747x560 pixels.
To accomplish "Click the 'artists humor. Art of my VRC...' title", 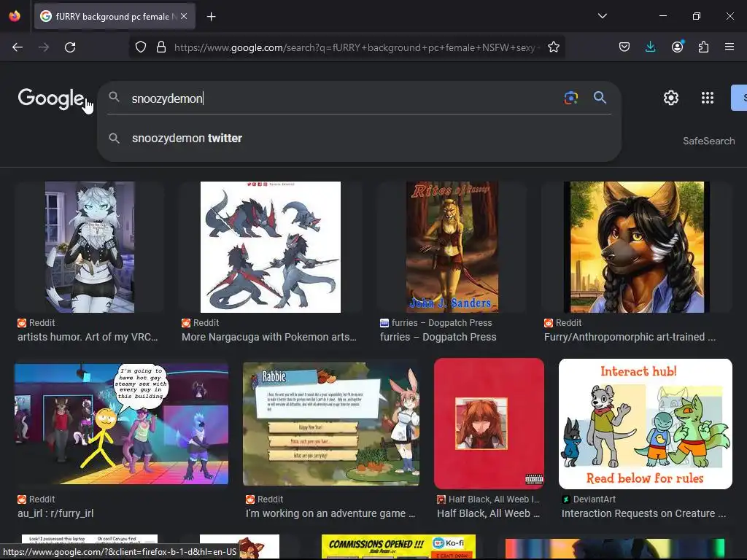I will pyautogui.click(x=88, y=337).
